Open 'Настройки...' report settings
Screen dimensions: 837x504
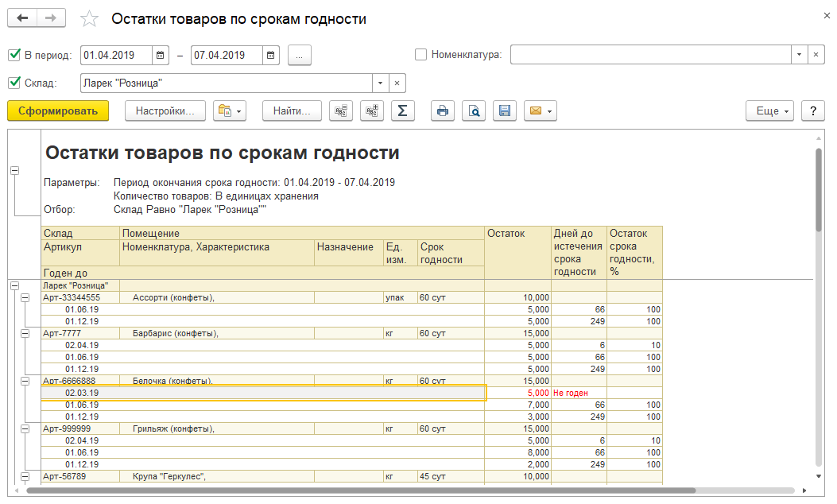(x=165, y=111)
